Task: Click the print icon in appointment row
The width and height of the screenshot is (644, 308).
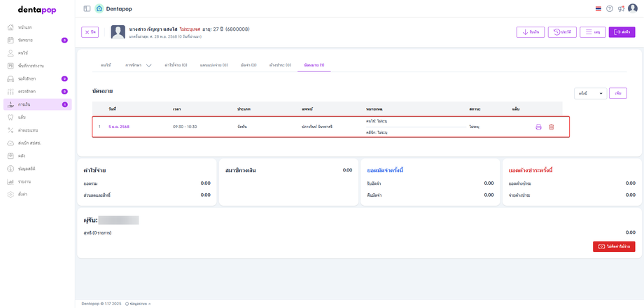Action: [x=538, y=127]
